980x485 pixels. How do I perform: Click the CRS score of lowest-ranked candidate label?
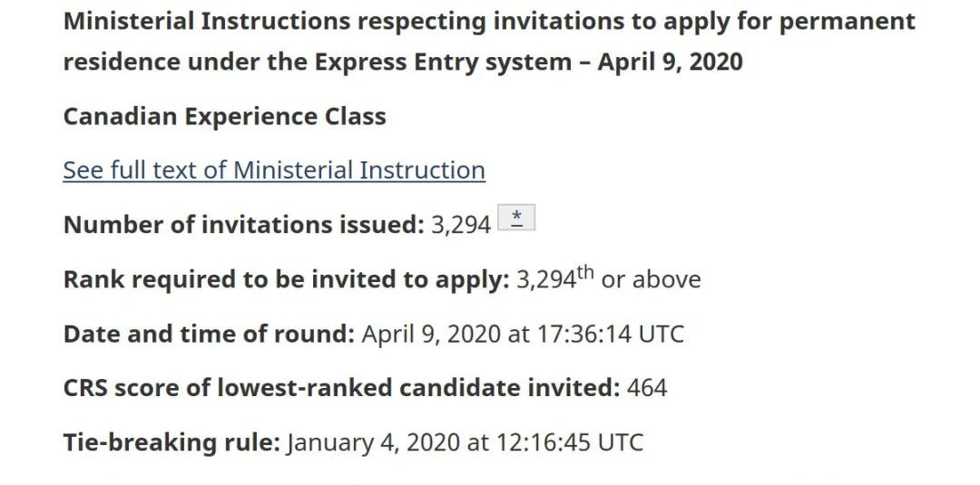tap(342, 388)
